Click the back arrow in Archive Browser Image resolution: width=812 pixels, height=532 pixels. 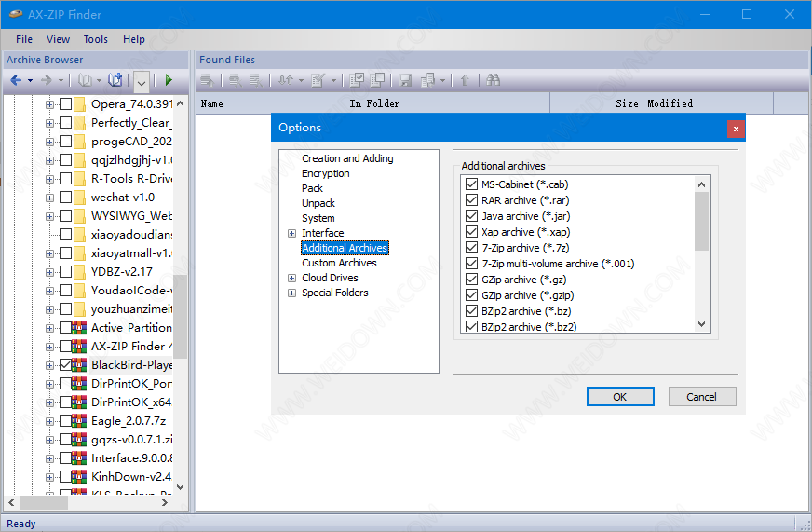tap(16, 80)
